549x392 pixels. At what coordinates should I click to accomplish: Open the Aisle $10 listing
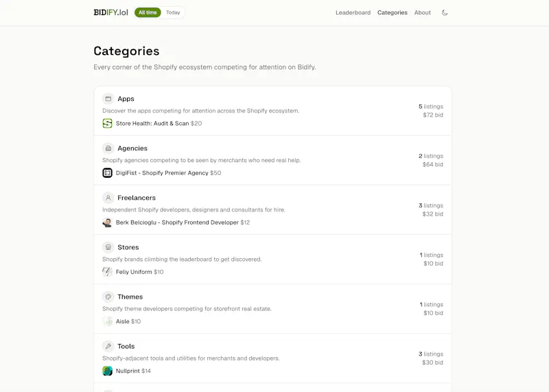[x=128, y=321]
